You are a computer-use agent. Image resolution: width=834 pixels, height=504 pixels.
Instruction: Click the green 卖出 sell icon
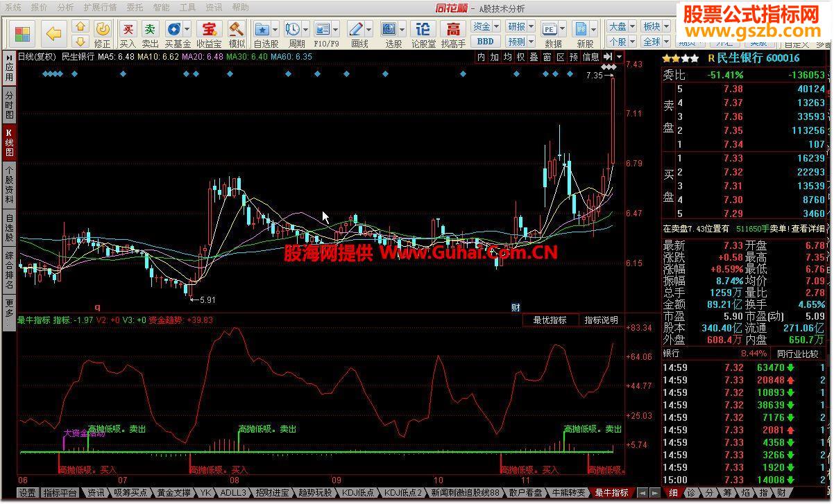[x=150, y=29]
